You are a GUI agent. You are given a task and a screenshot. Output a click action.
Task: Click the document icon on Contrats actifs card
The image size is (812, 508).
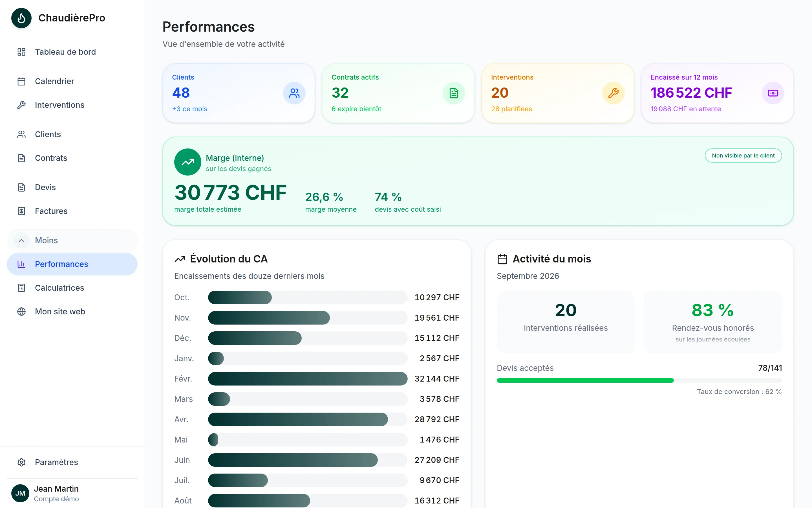point(454,93)
